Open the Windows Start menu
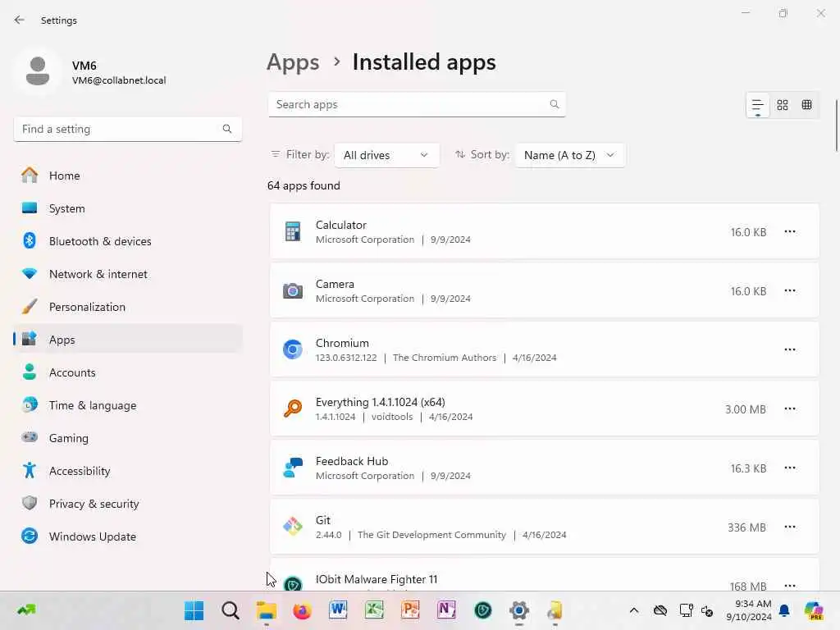 194,610
